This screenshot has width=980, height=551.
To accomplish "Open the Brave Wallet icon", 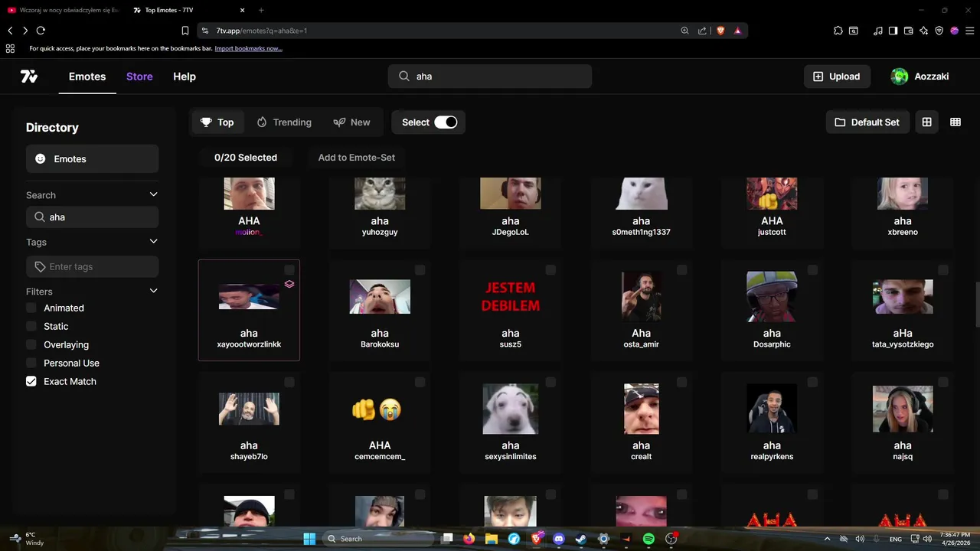I will click(x=909, y=31).
